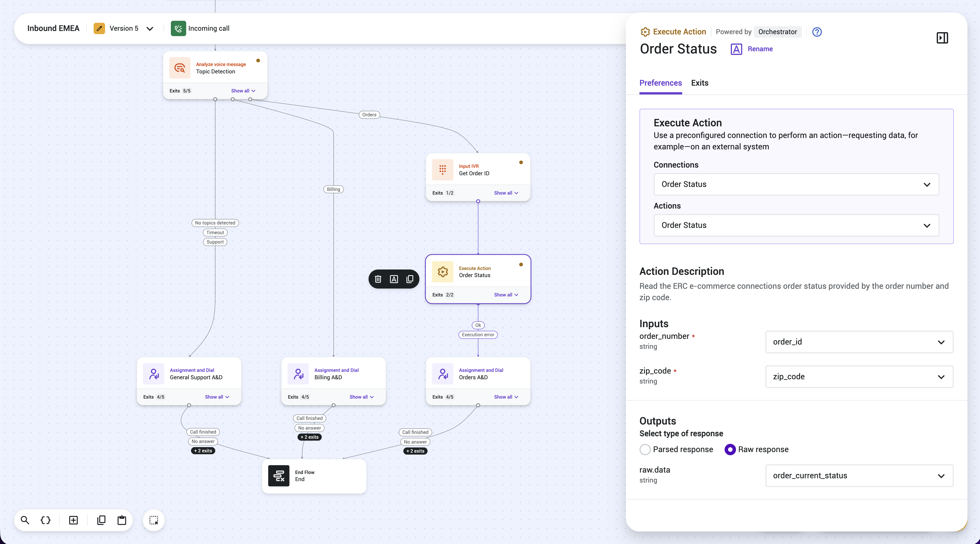The width and height of the screenshot is (980, 544).
Task: Open the Connections dropdown showing Order Status
Action: coord(796,184)
